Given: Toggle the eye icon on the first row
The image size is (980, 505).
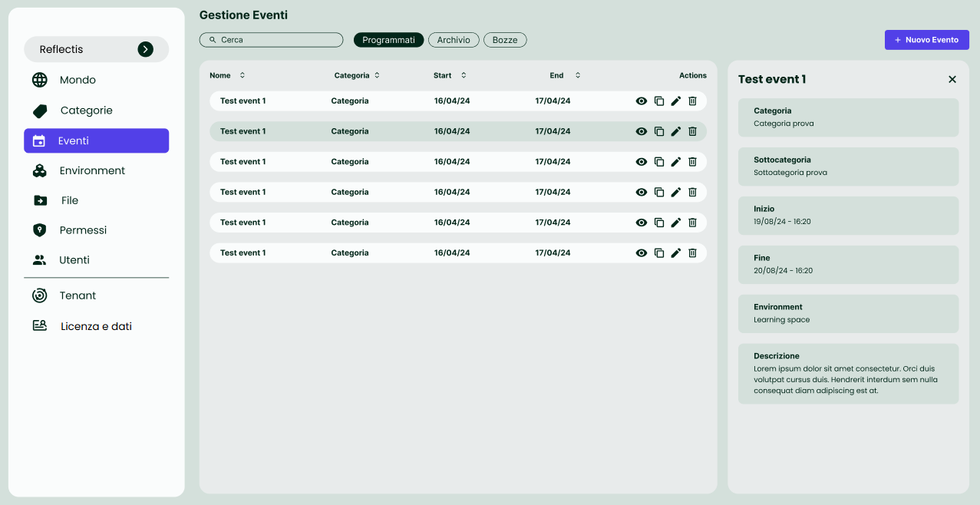Looking at the screenshot, I should pos(641,101).
